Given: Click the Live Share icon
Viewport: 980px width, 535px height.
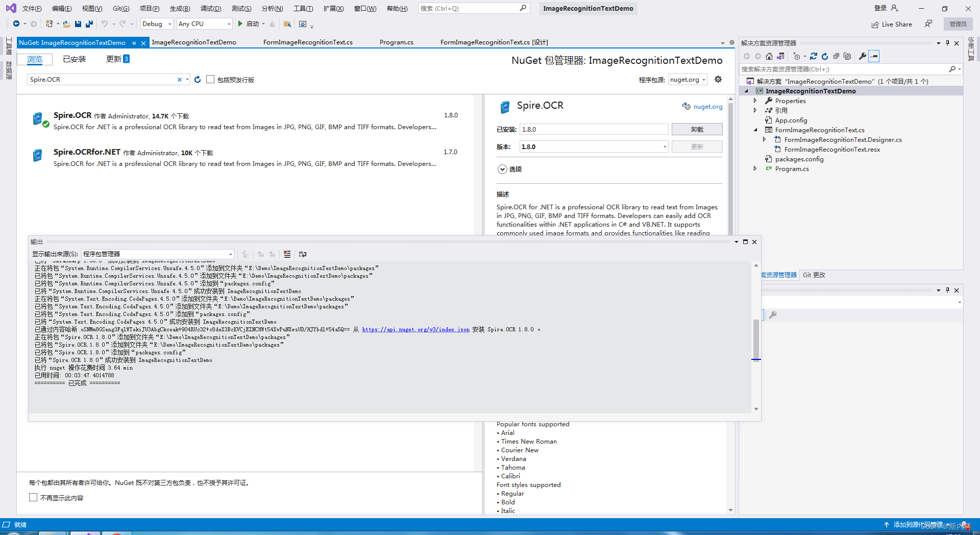Looking at the screenshot, I should tap(875, 25).
